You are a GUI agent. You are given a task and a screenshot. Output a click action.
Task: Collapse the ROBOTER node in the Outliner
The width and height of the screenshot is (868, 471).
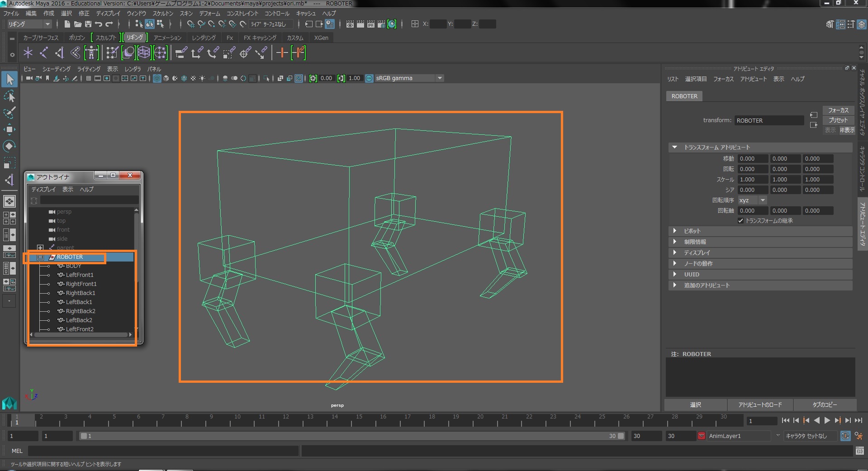(40, 257)
